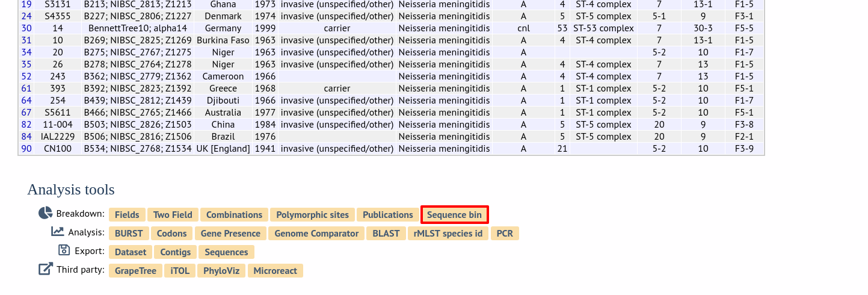
Task: Open isolate id 30 record
Action: point(26,28)
